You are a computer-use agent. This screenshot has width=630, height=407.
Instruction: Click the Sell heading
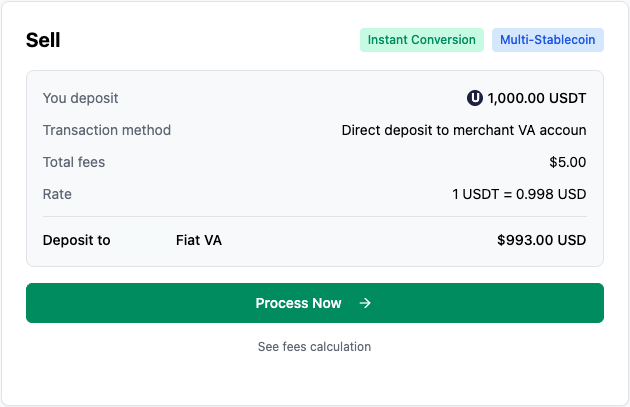43,40
